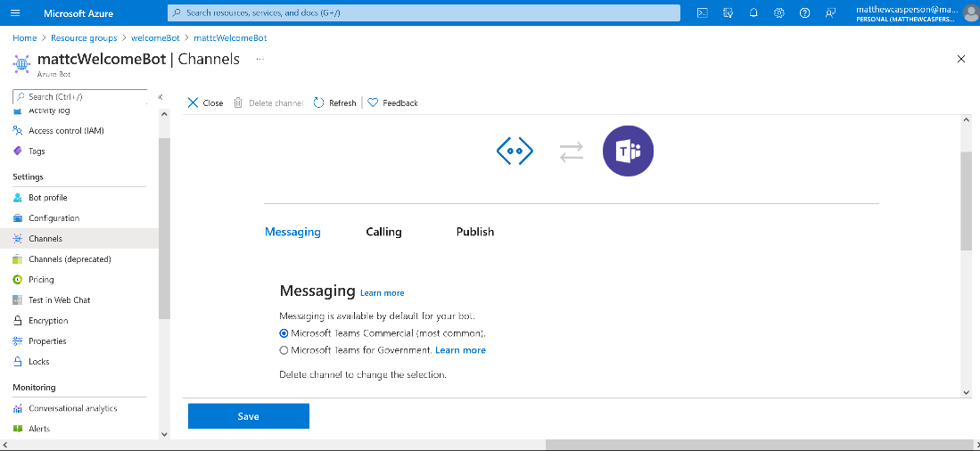This screenshot has width=980, height=451.
Task: Click Learn more after Teams for Government
Action: tap(461, 350)
